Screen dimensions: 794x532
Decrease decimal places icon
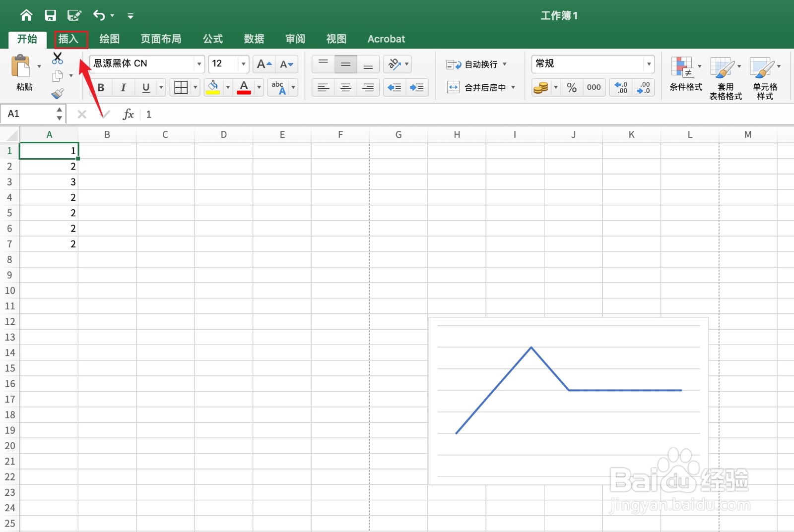(644, 88)
